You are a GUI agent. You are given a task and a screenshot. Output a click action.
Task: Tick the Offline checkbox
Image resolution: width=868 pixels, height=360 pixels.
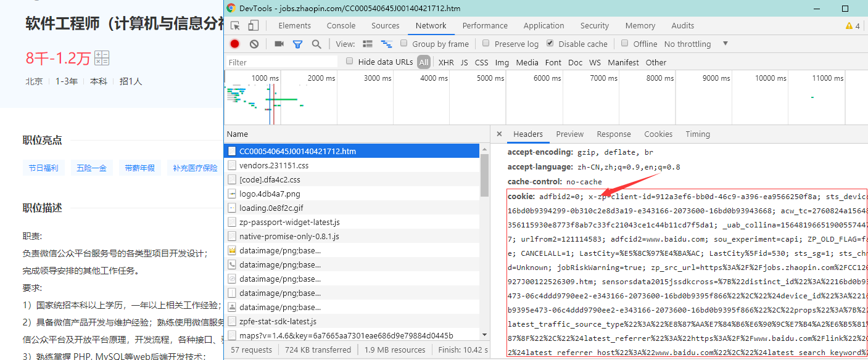(625, 43)
